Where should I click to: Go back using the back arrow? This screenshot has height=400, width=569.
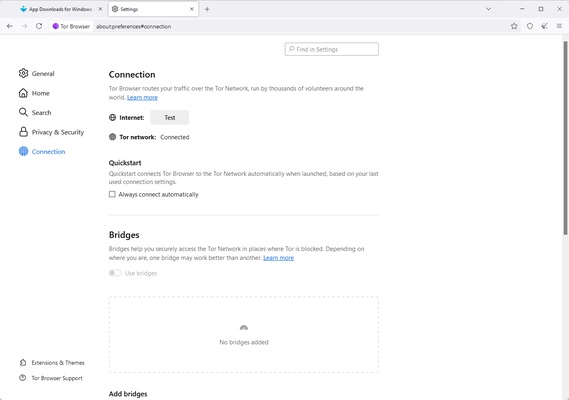click(x=10, y=26)
